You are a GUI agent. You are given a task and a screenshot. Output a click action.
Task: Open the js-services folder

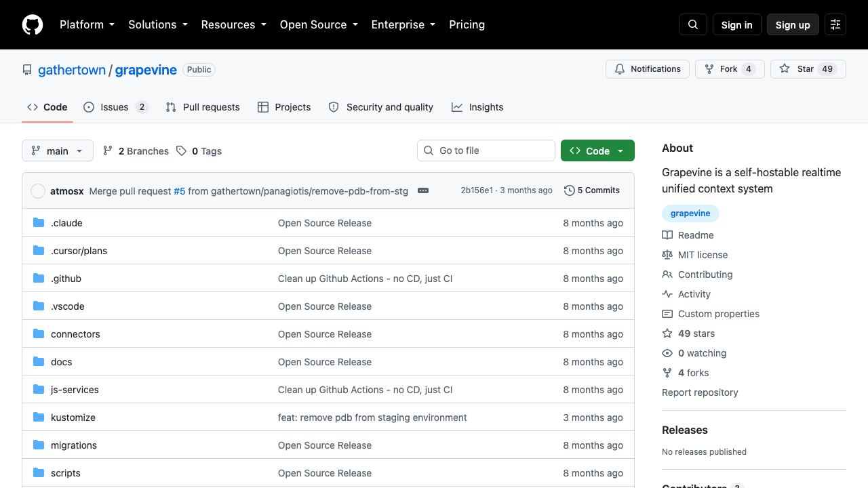coord(75,390)
